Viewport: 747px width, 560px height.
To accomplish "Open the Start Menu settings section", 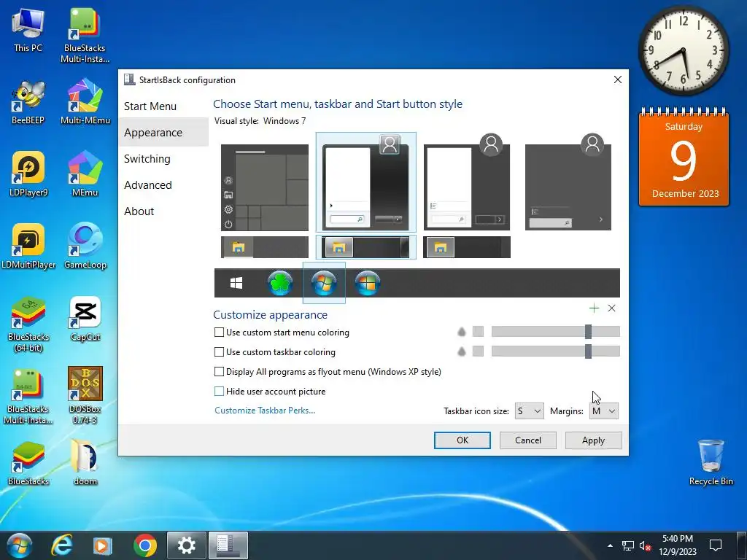I will pyautogui.click(x=150, y=106).
